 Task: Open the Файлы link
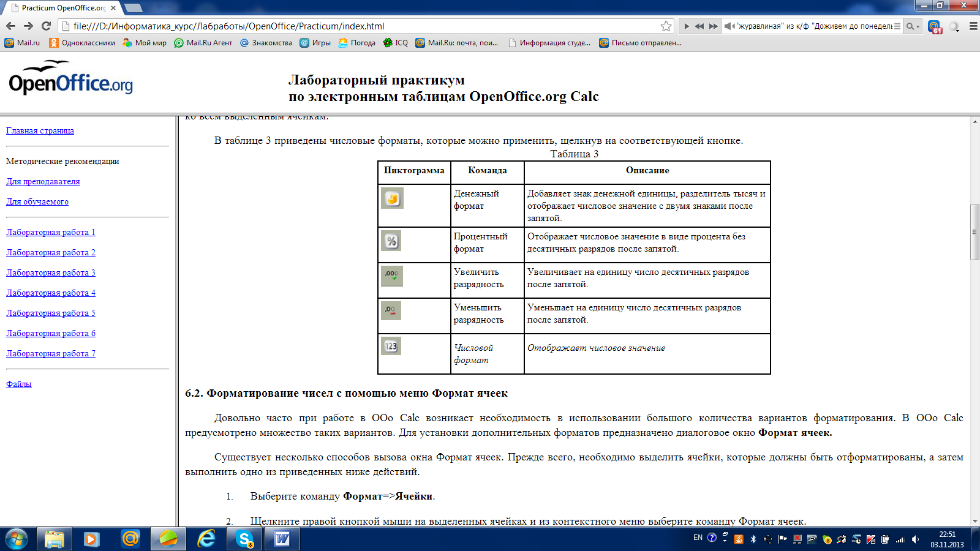tap(19, 384)
